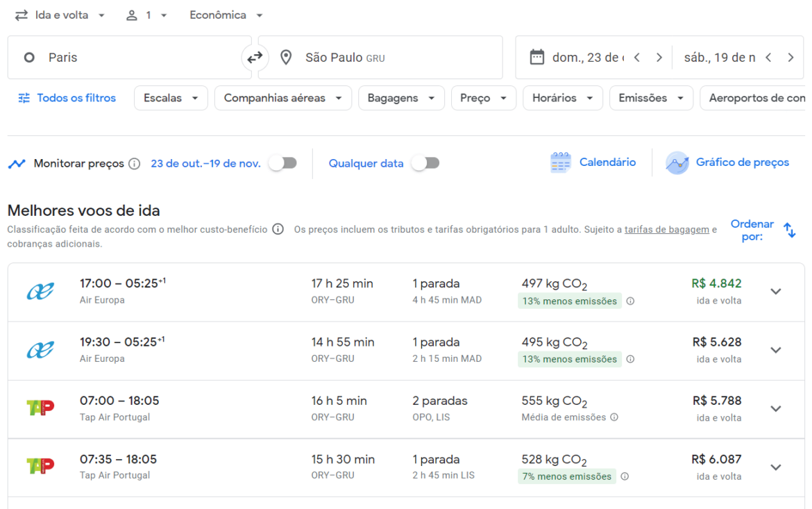Click the next arrow on departure date
Image resolution: width=812 pixels, height=509 pixels.
pos(658,57)
